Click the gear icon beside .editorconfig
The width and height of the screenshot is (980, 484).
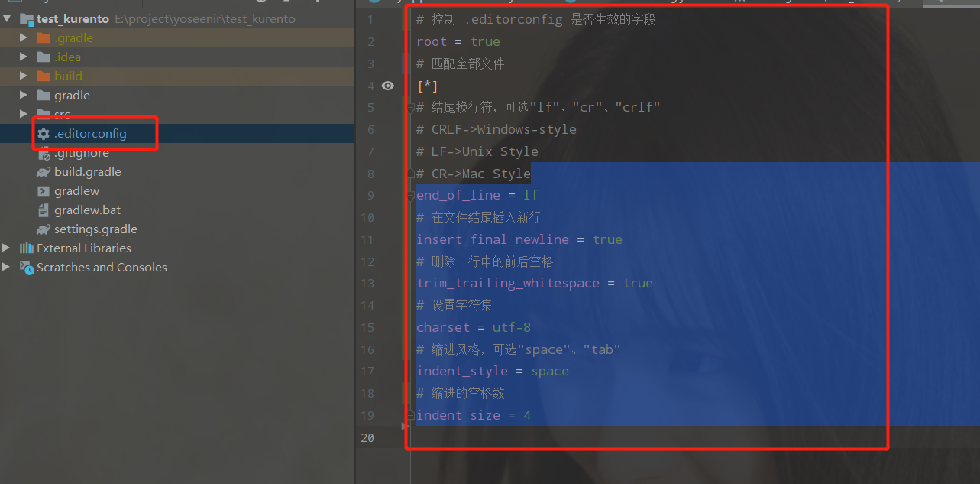(44, 133)
